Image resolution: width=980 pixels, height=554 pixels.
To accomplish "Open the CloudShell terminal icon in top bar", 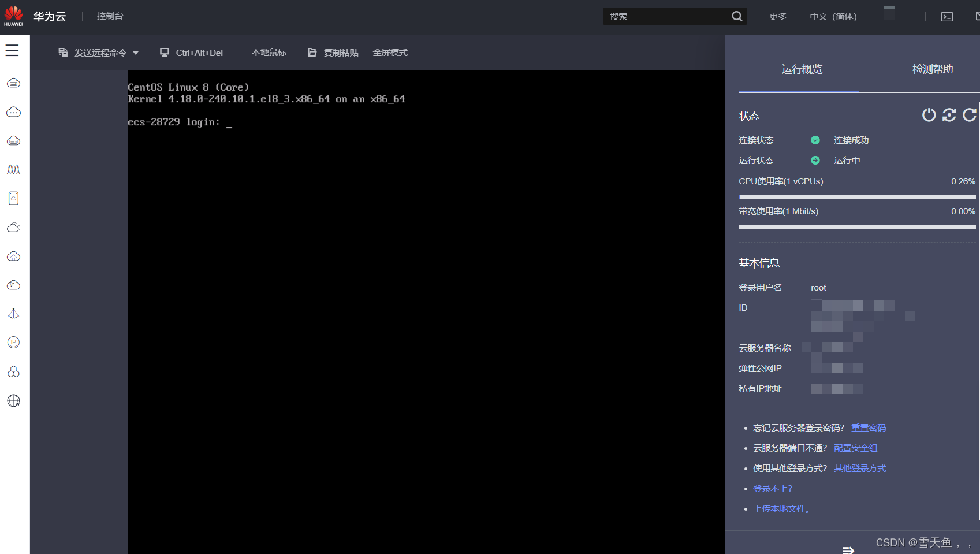I will point(947,17).
